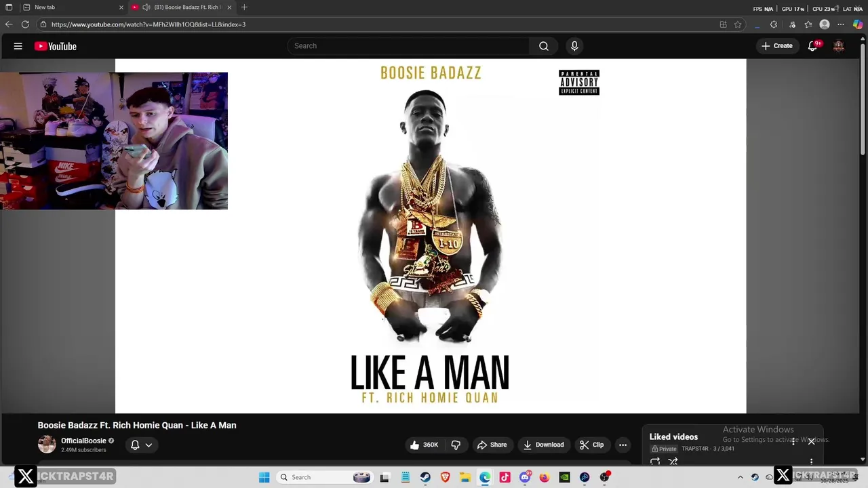Start voice search with microphone icon
Image resolution: width=868 pixels, height=488 pixels.
click(x=574, y=46)
